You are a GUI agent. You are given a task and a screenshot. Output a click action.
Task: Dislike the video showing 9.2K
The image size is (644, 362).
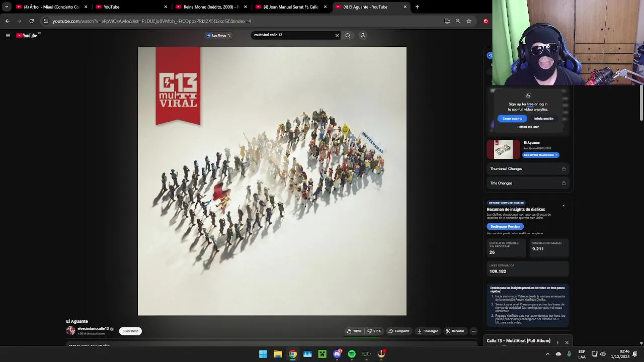(x=374, y=331)
